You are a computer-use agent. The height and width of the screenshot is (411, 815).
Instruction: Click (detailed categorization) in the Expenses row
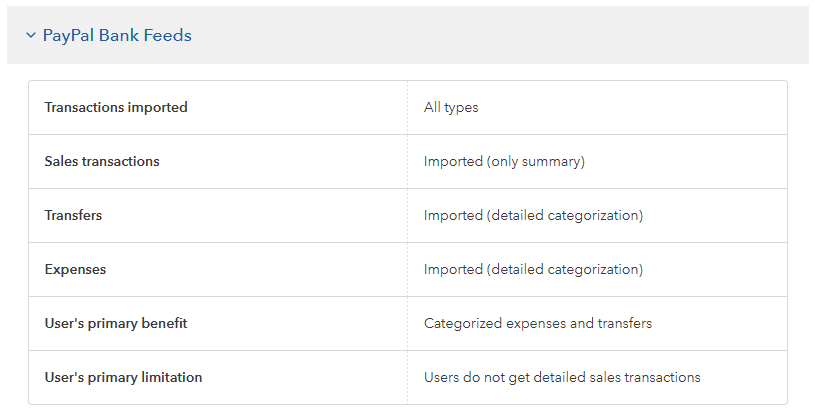pyautogui.click(x=565, y=269)
